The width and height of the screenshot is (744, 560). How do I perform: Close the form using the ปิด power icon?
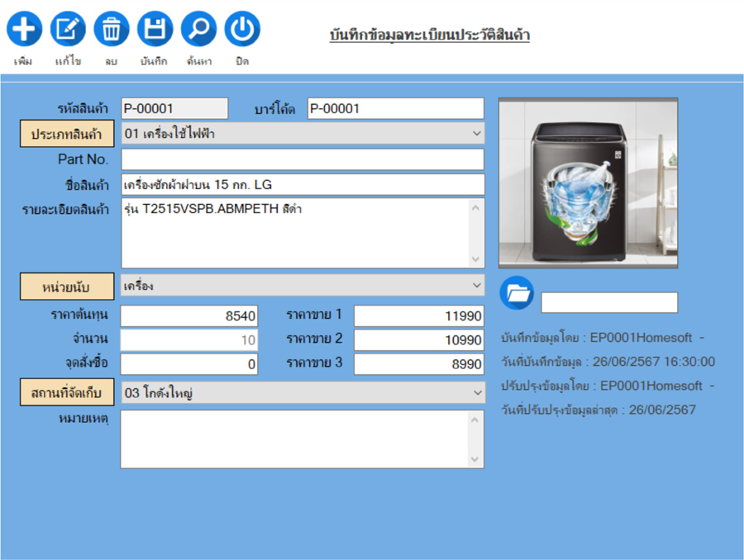242,29
